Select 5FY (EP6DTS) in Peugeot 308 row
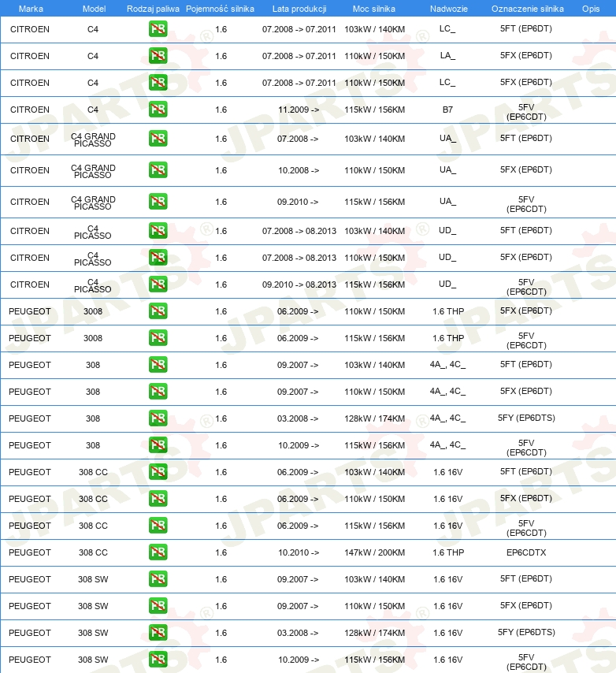This screenshot has height=673, width=616. click(526, 418)
